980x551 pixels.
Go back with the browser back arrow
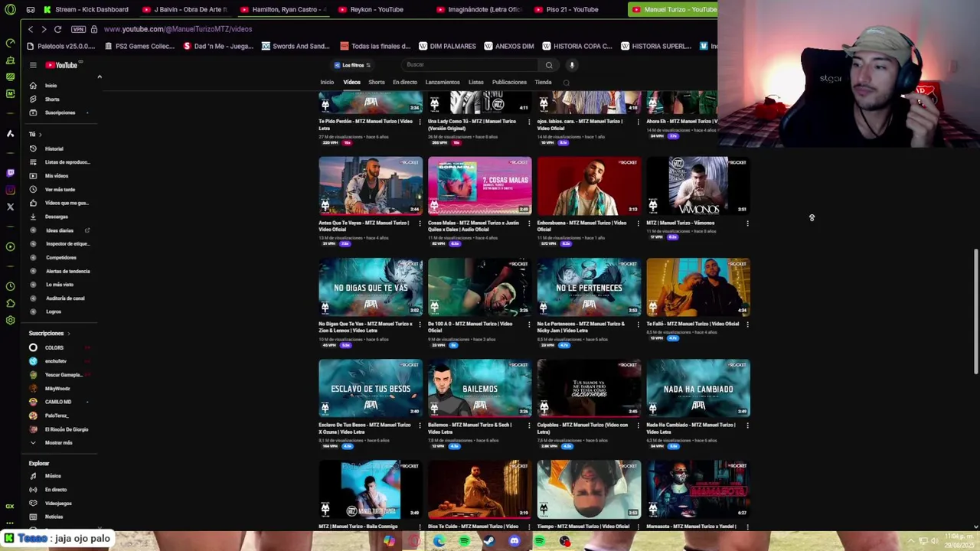31,29
